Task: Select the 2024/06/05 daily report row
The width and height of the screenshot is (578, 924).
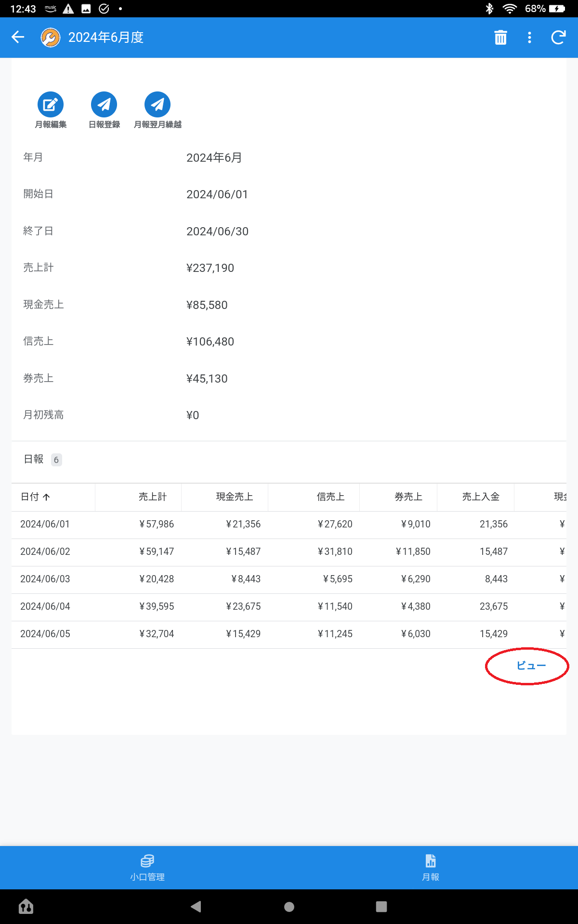Action: tap(45, 634)
